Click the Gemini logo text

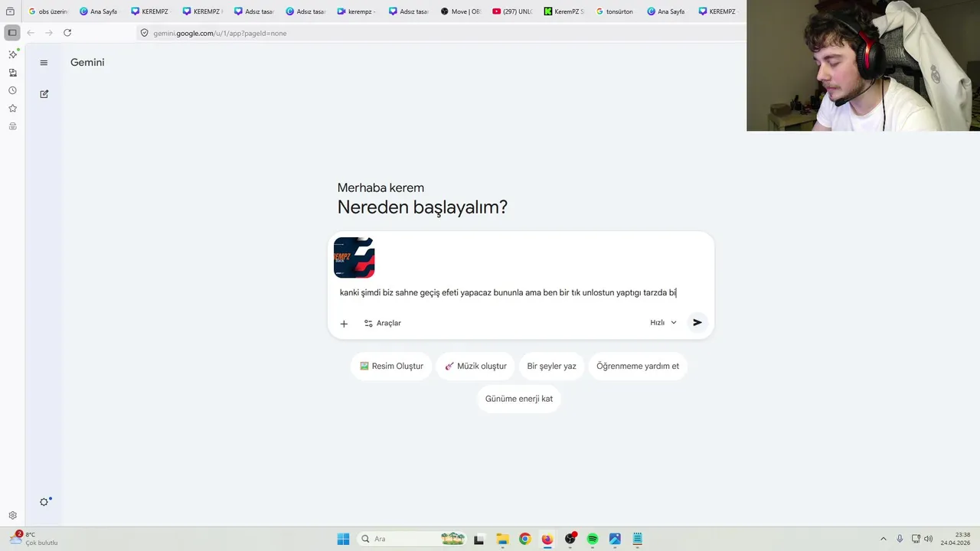[87, 62]
